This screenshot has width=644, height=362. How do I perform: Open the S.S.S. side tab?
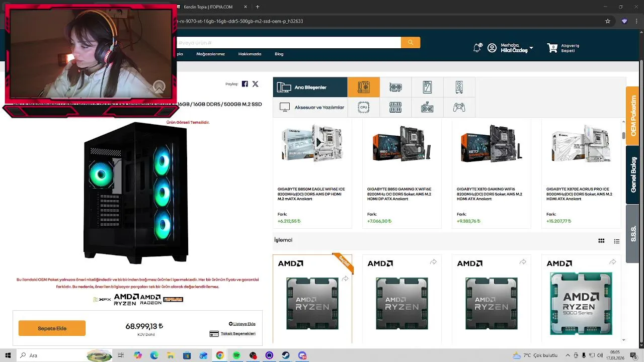(x=632, y=233)
